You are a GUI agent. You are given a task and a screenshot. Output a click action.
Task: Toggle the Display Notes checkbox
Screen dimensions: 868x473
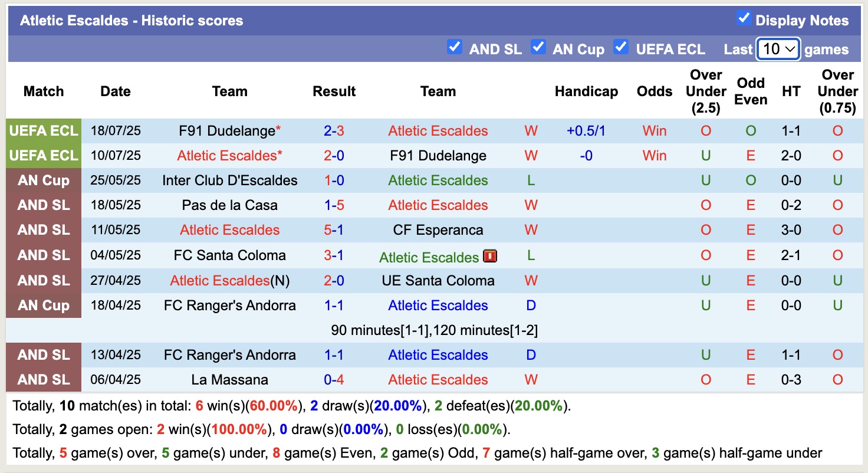(x=744, y=19)
